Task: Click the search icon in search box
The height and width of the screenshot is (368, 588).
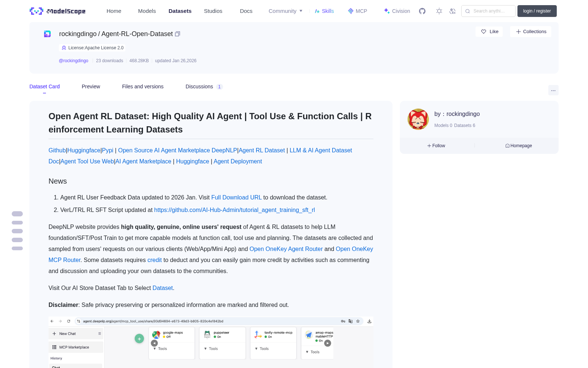Action: pyautogui.click(x=467, y=11)
